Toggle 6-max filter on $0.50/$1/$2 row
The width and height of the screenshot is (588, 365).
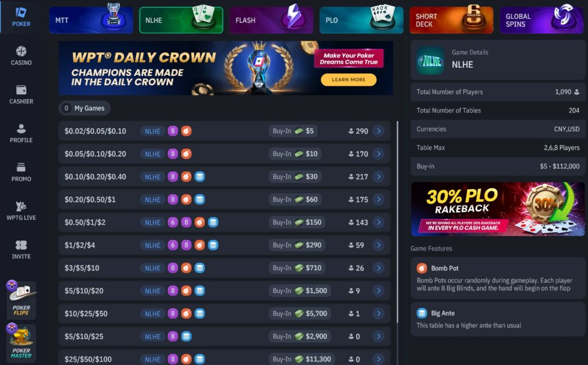[x=172, y=222]
